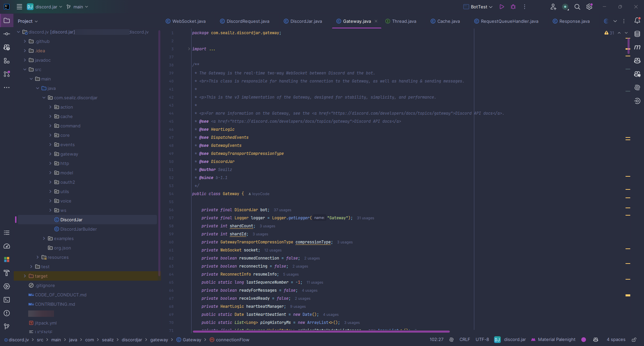Expand the gateway package folder
The height and width of the screenshot is (346, 644).
(50, 154)
